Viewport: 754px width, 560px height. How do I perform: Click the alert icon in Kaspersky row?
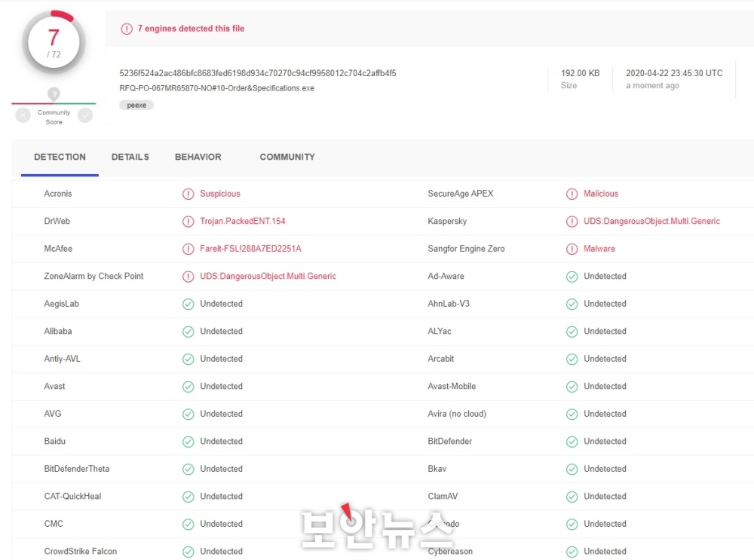[x=572, y=221]
